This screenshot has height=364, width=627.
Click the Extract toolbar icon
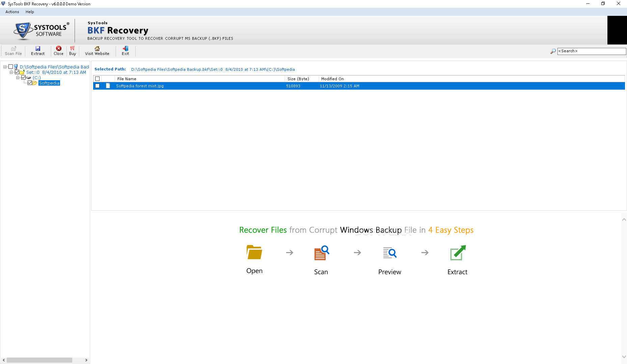click(38, 49)
